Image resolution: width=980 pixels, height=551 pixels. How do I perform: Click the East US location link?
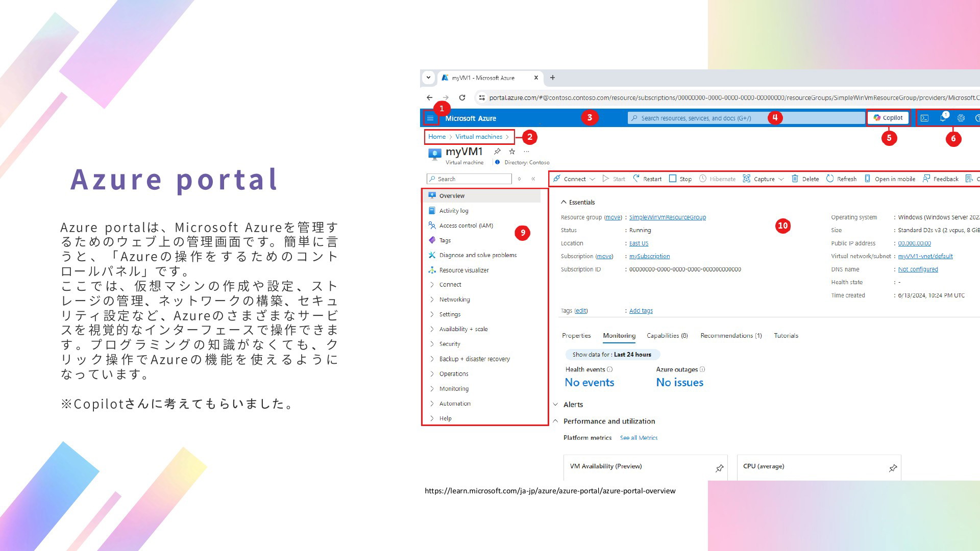pos(639,243)
